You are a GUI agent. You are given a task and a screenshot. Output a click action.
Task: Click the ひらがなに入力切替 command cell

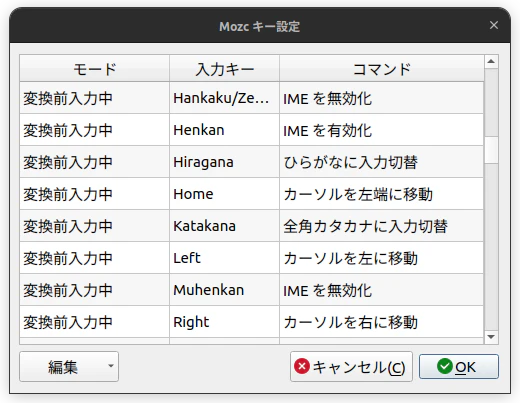point(382,162)
